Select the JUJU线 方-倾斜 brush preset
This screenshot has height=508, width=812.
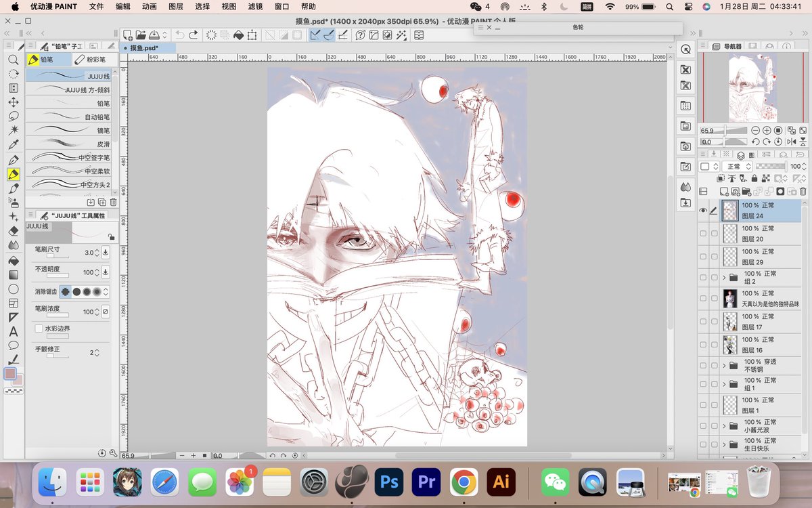pos(71,89)
